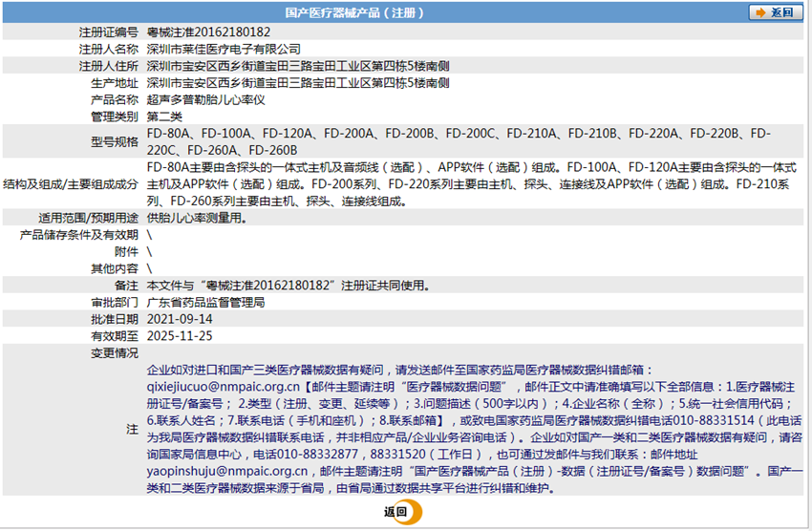Click the address value in the 生产地址 row
The width and height of the screenshot is (812, 531).
coord(298,83)
